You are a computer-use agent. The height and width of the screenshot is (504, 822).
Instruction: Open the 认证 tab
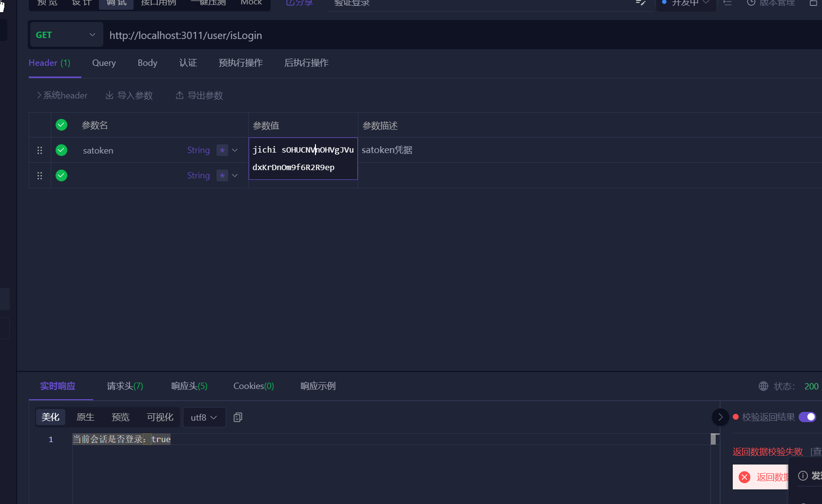pos(188,63)
